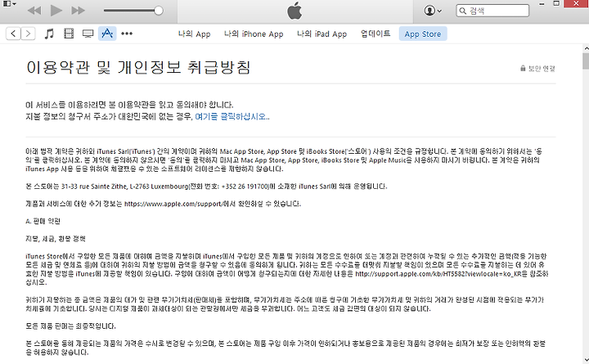
Task: Click the 보안 연결 label text
Action: pos(542,69)
